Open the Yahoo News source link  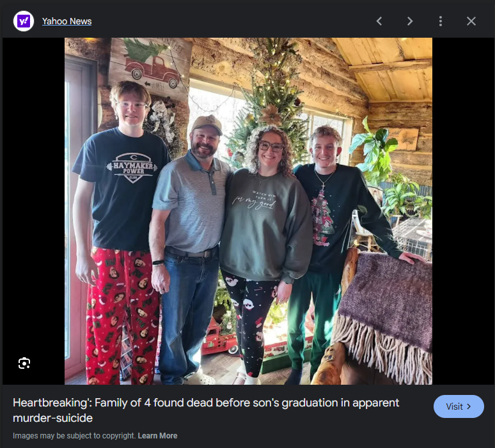coord(67,21)
